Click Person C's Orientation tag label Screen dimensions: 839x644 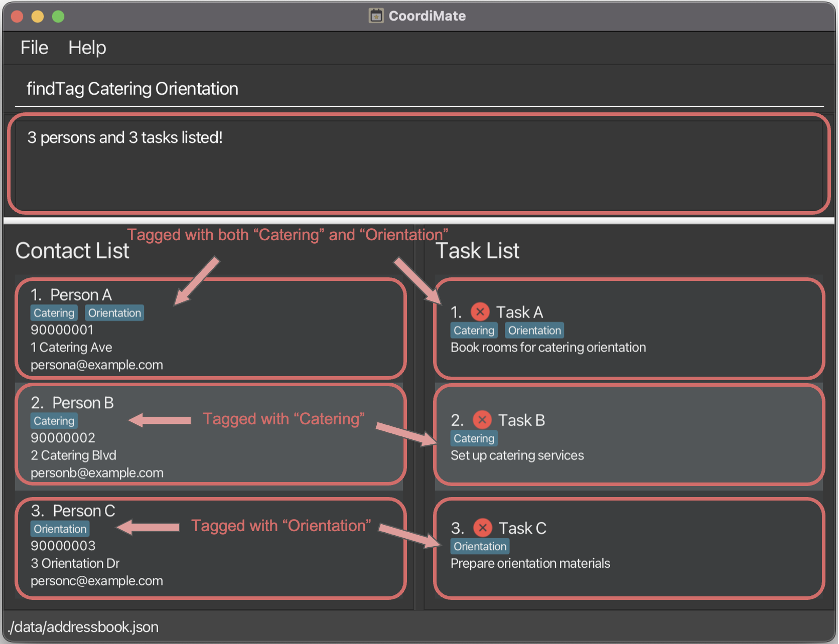[60, 529]
